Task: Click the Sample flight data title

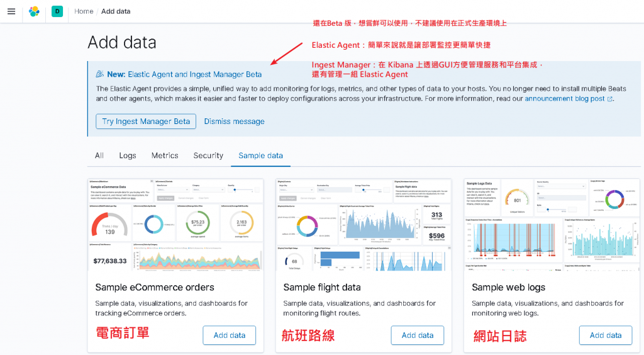Action: [322, 287]
